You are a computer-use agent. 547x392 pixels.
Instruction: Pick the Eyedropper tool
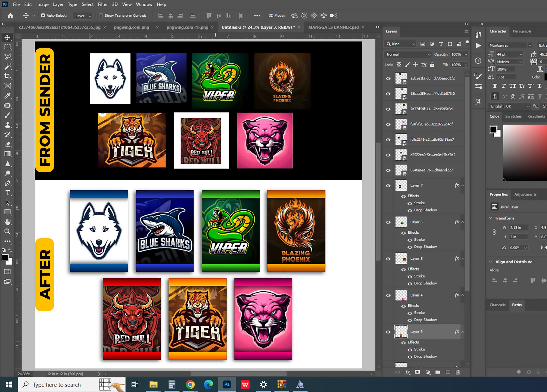[8, 96]
